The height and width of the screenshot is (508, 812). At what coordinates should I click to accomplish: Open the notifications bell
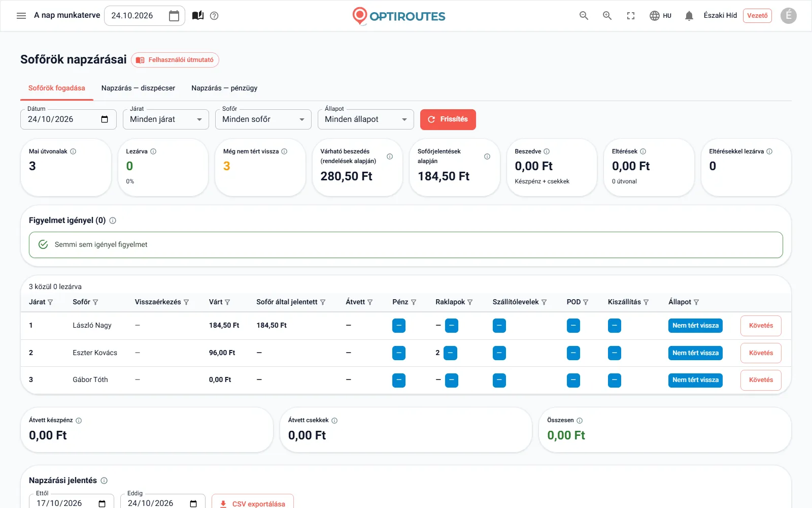coord(689,16)
